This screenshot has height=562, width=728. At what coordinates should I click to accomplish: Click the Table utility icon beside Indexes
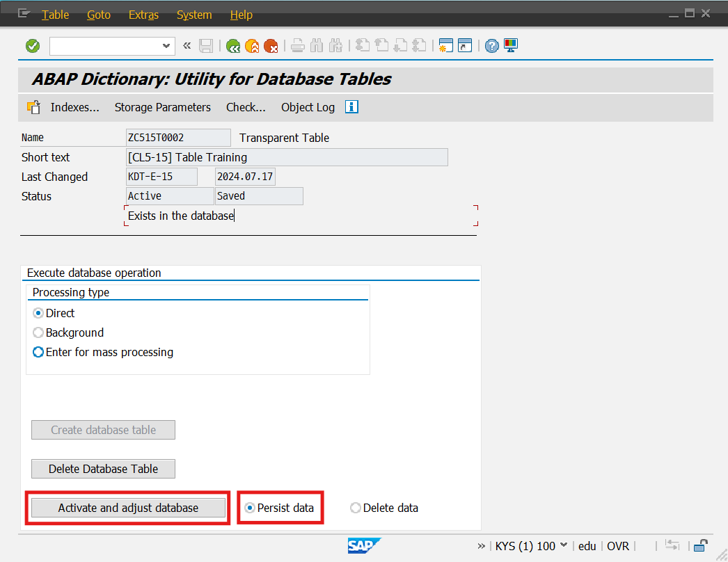click(33, 107)
